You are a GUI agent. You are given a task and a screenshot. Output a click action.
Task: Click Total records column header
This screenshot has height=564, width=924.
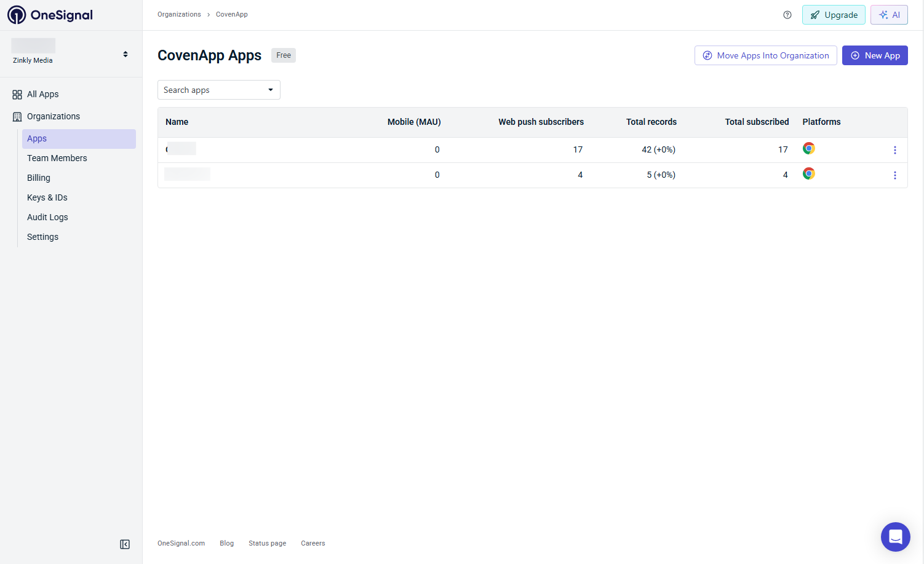(x=651, y=122)
